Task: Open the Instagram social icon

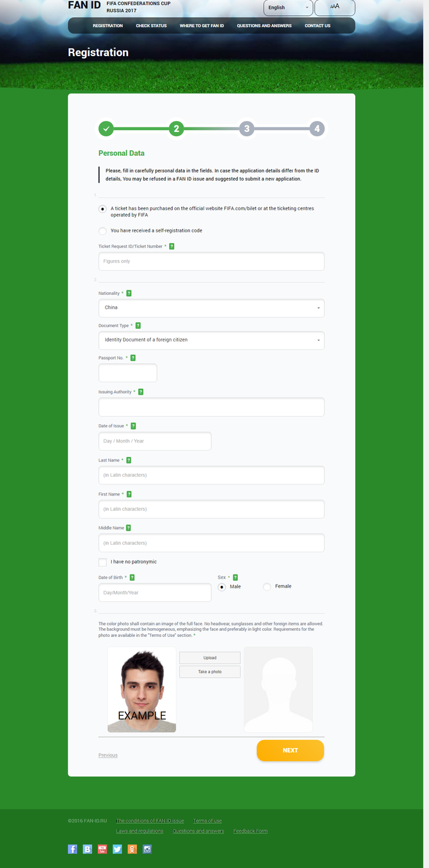Action: coord(147,849)
